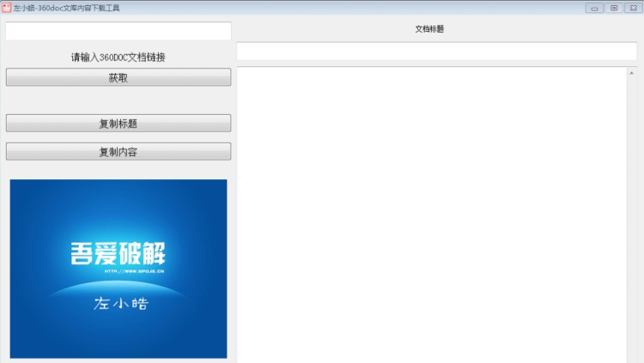
Task: Minimize the 360doc download tool window
Action: coord(594,9)
